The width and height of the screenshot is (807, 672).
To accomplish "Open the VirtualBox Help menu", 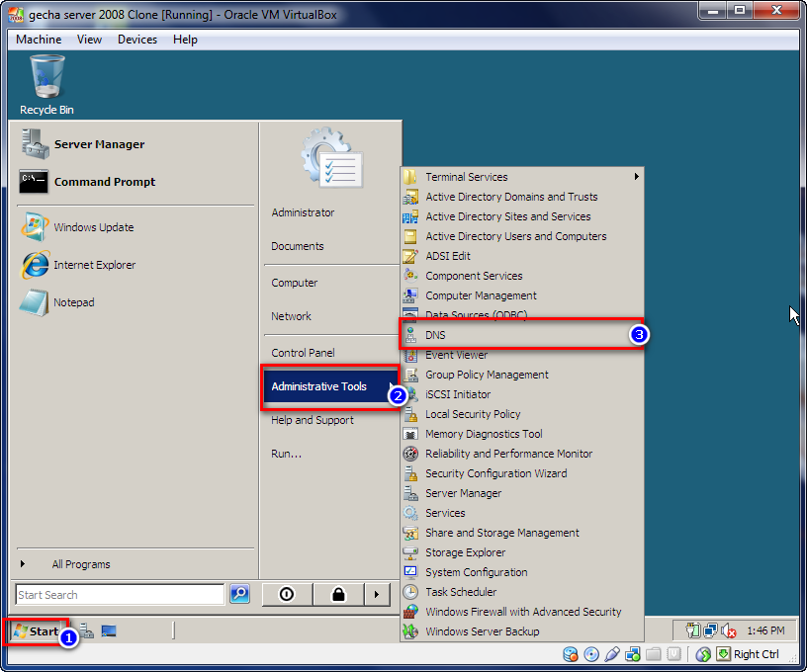I will click(185, 40).
